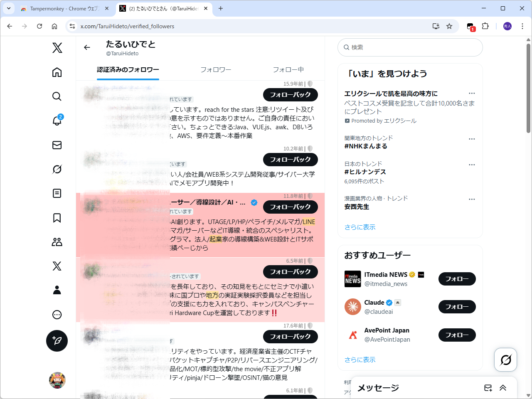
Task: Open Direct Messages envelope icon
Action: coord(57,145)
